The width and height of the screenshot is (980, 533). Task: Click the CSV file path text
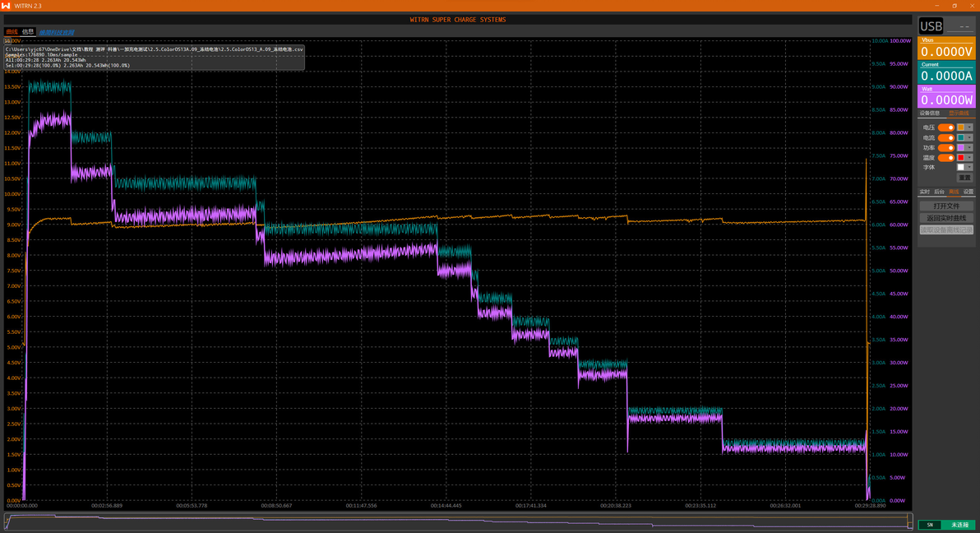[155, 49]
